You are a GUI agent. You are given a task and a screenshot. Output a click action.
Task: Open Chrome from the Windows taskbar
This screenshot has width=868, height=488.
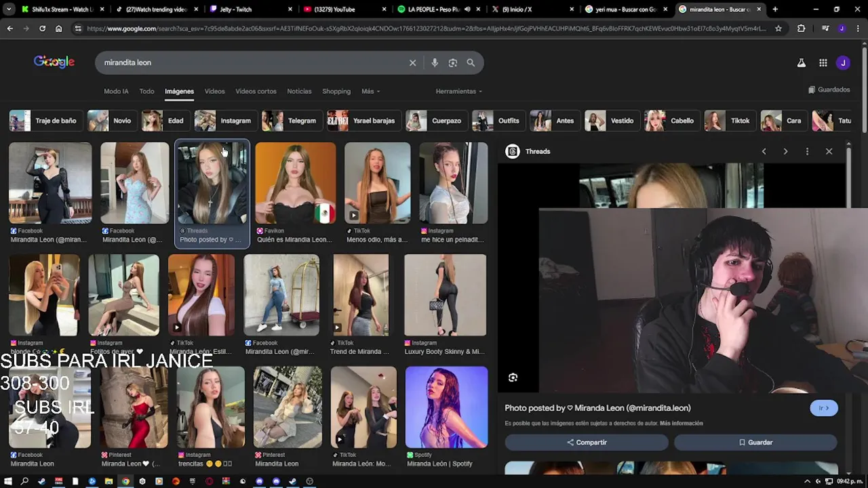click(125, 481)
